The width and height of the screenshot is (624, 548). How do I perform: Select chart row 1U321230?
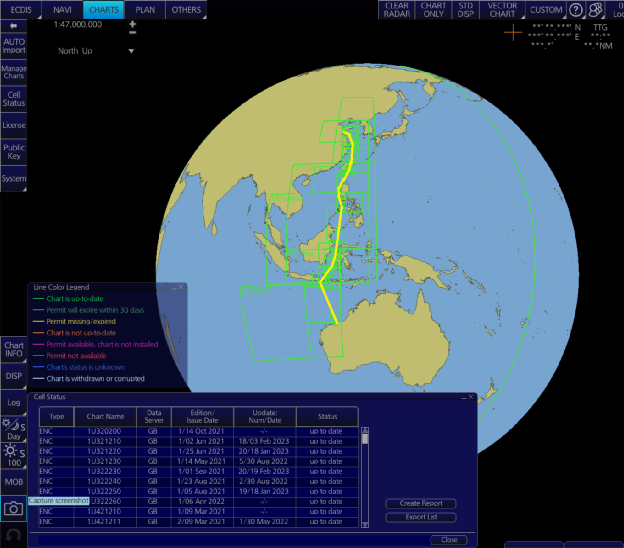(199, 461)
